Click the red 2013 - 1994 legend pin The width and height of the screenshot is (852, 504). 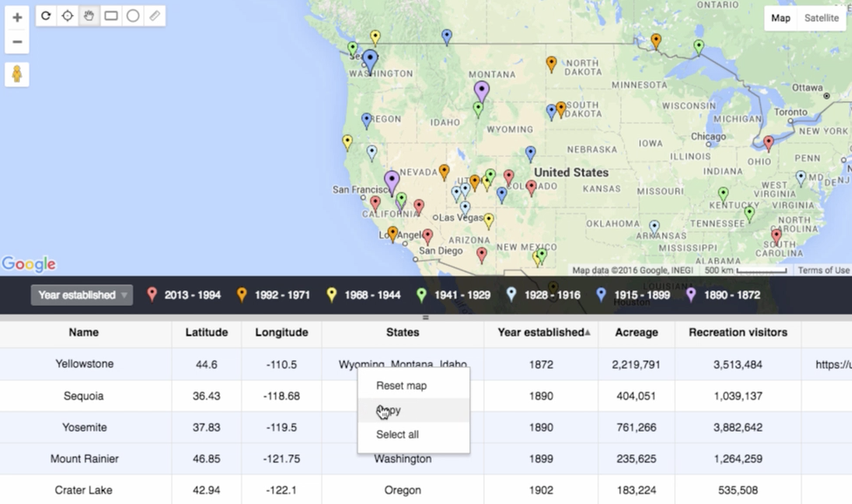click(152, 295)
